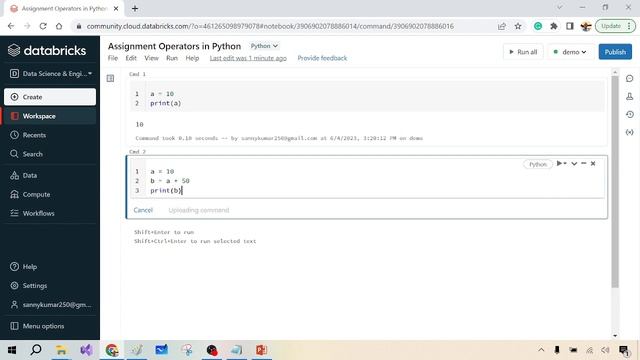The height and width of the screenshot is (360, 640).
Task: Open the demo cluster dropdown
Action: point(570,52)
